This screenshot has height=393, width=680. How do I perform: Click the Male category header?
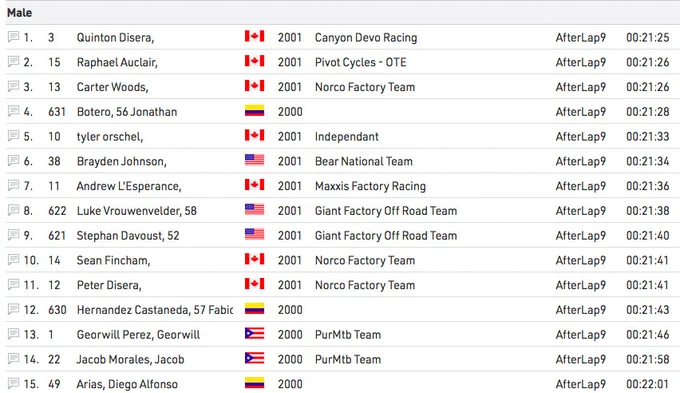(20, 13)
